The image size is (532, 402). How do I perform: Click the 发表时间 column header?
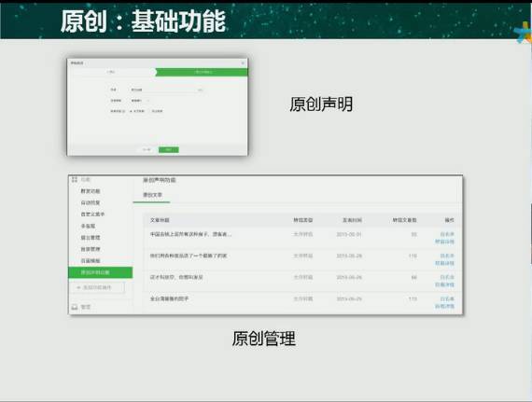(352, 220)
